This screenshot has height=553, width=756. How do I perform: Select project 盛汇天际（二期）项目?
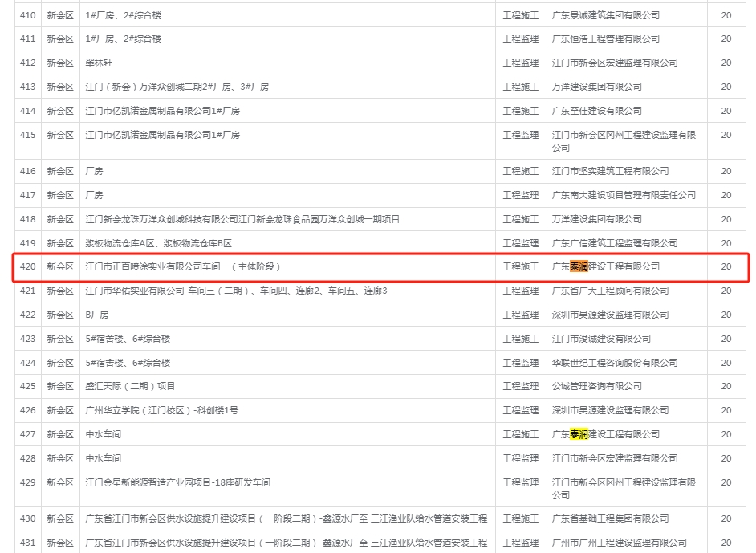tap(130, 386)
